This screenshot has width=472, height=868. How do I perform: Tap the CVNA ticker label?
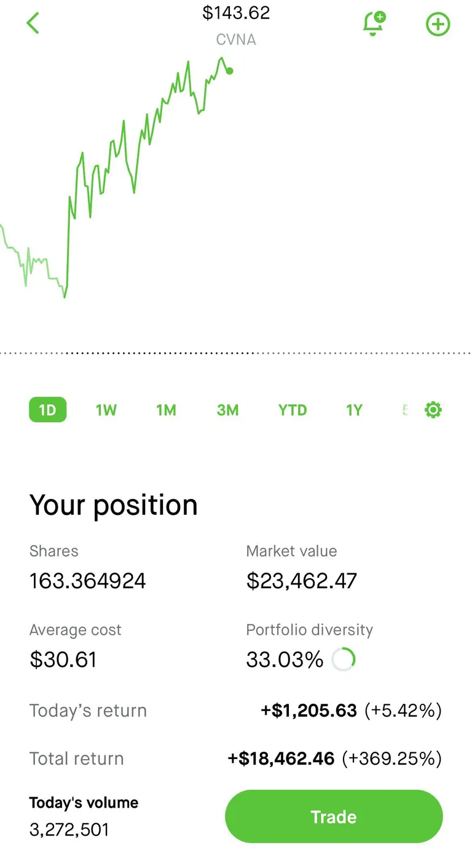[236, 40]
